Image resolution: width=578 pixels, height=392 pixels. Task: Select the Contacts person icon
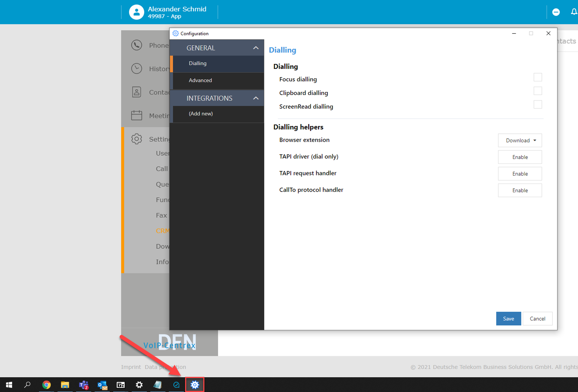click(x=136, y=92)
